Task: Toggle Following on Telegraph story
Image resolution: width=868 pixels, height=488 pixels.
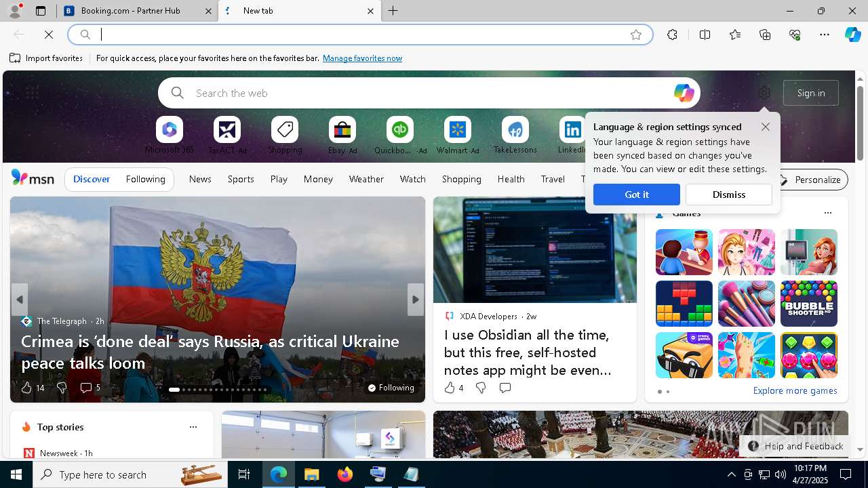Action: [x=391, y=388]
